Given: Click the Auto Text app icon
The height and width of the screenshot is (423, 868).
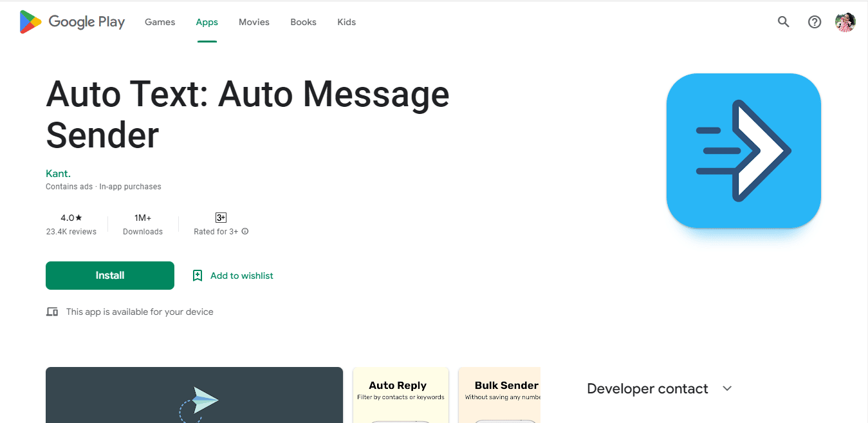Looking at the screenshot, I should (744, 151).
